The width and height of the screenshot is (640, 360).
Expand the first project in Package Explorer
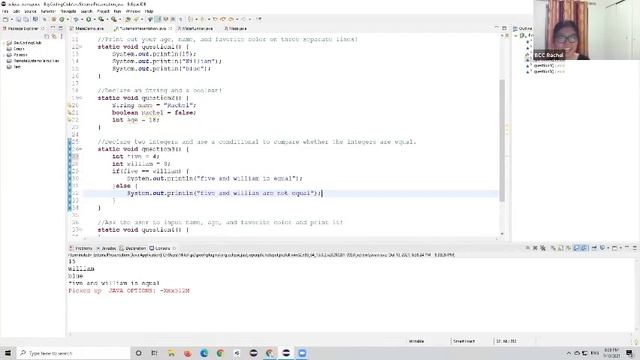pyautogui.click(x=4, y=43)
